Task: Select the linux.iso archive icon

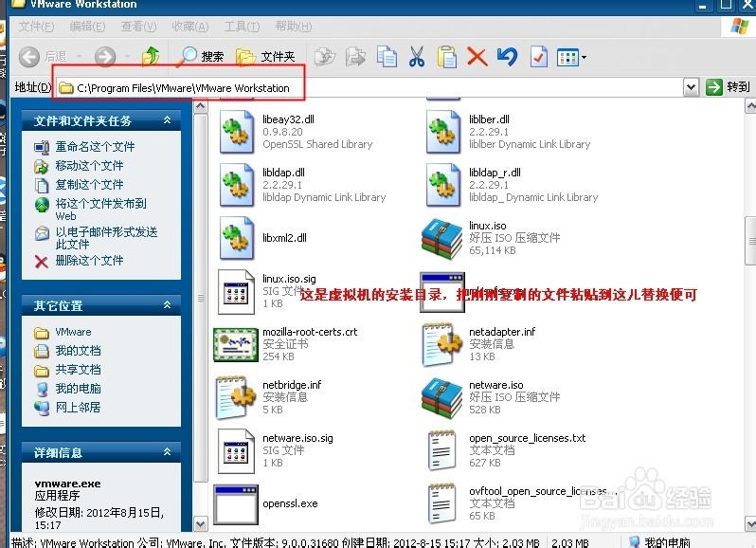Action: click(442, 238)
